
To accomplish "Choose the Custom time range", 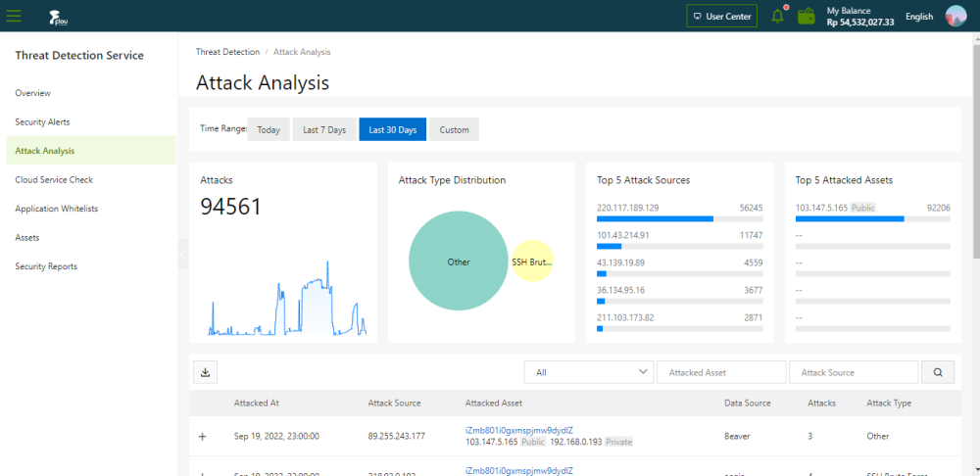I will 455,130.
